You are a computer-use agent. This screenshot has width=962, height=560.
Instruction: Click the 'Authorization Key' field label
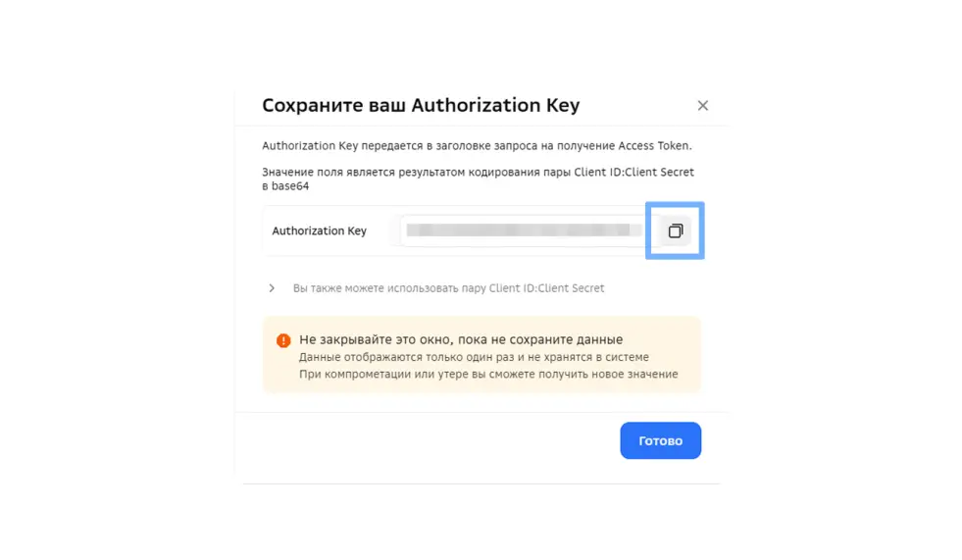[x=319, y=231]
